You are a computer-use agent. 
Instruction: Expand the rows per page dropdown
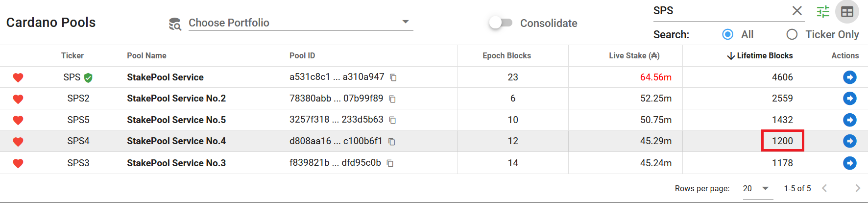click(x=757, y=188)
